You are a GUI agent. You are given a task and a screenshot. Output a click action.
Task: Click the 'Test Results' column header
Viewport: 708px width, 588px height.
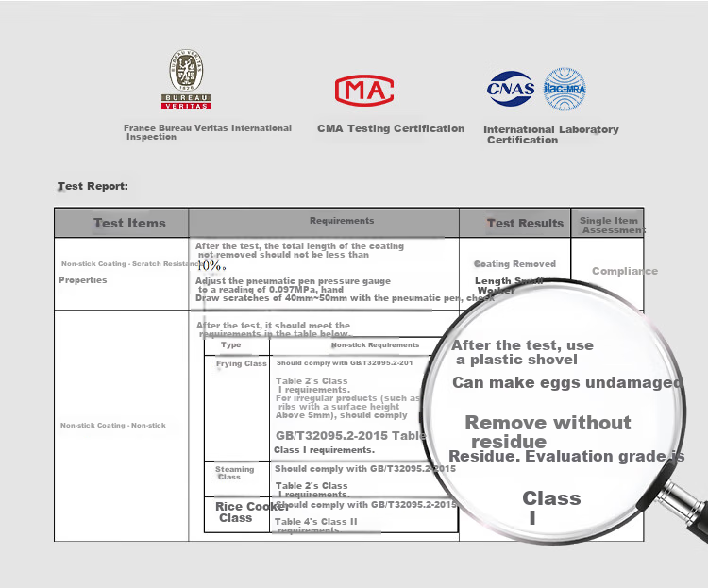[525, 223]
